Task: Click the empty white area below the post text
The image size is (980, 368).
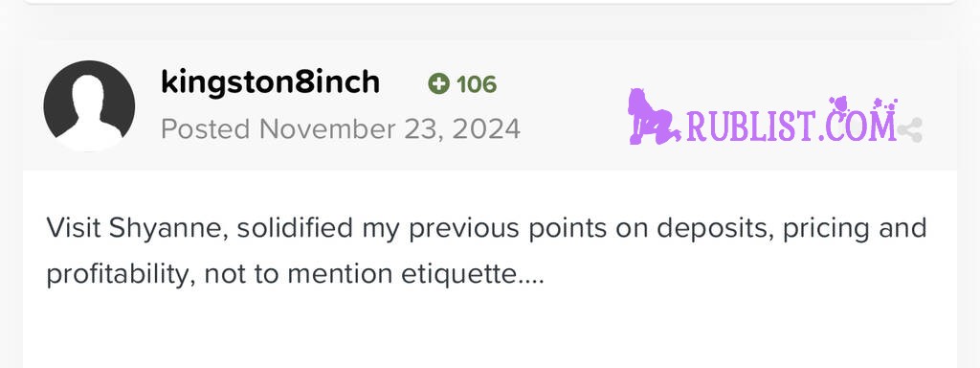Action: point(490,332)
